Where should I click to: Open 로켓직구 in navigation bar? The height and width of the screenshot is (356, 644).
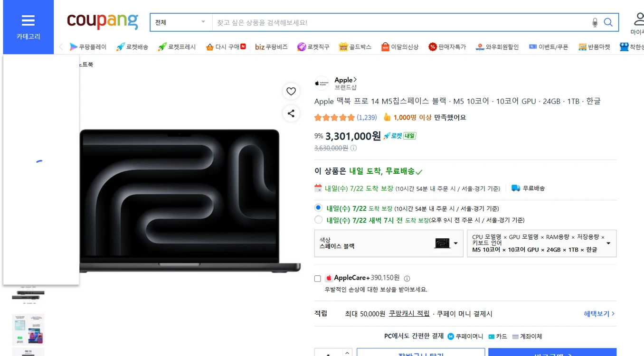(313, 47)
